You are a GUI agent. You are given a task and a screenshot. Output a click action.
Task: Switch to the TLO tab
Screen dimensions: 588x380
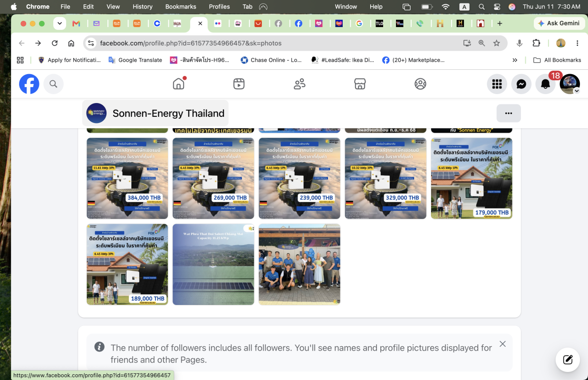click(x=379, y=23)
